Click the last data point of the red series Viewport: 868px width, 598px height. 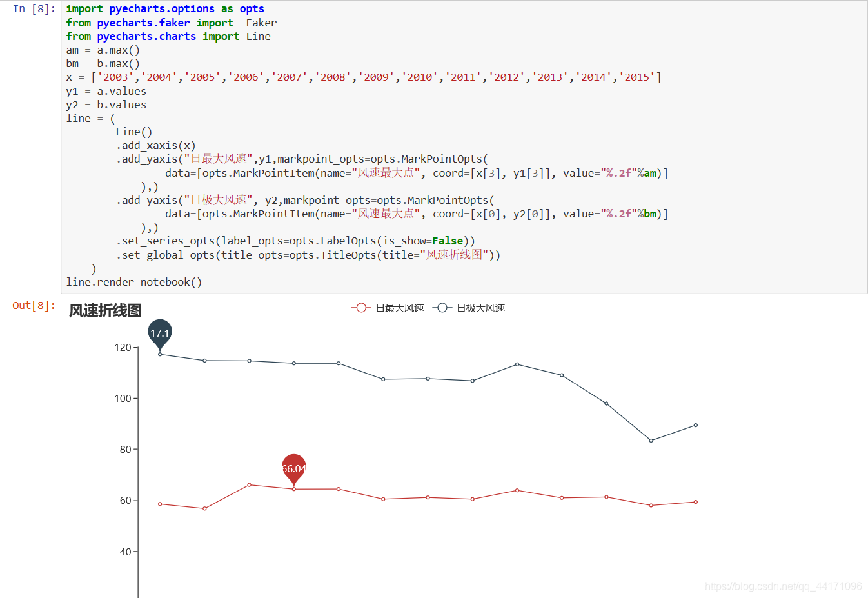pyautogui.click(x=695, y=502)
